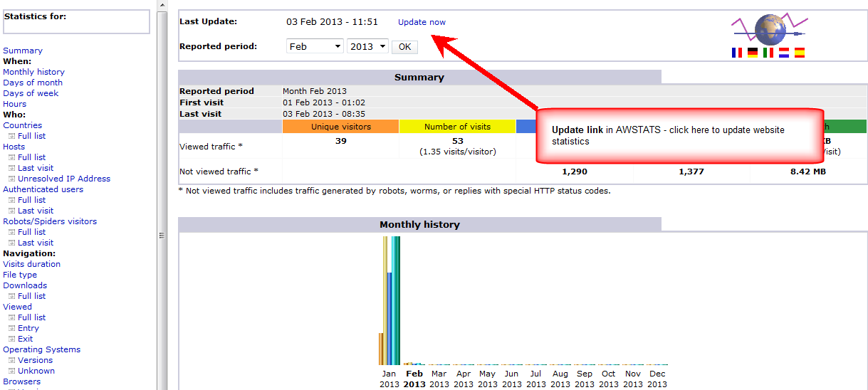Switch language with the German flag
This screenshot has height=390, width=868.
(753, 53)
